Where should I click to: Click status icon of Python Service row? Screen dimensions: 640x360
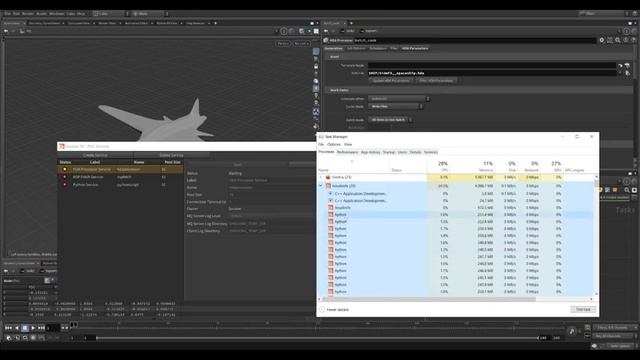point(64,184)
